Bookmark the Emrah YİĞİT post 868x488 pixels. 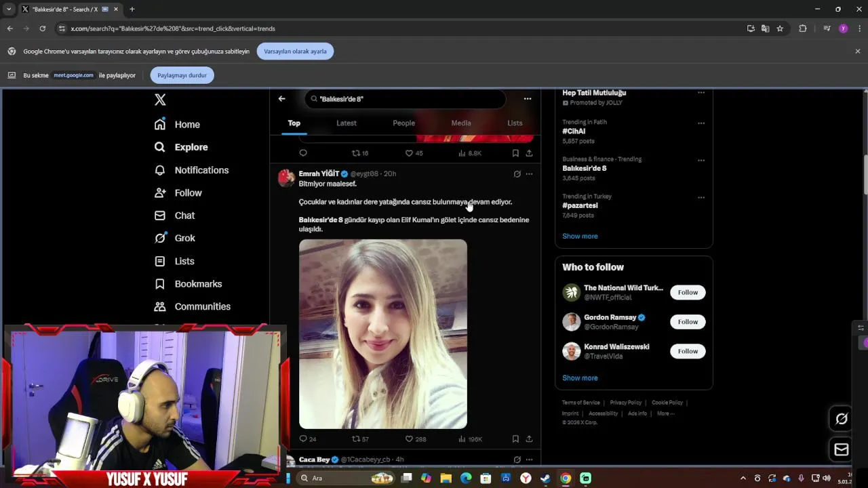click(515, 439)
